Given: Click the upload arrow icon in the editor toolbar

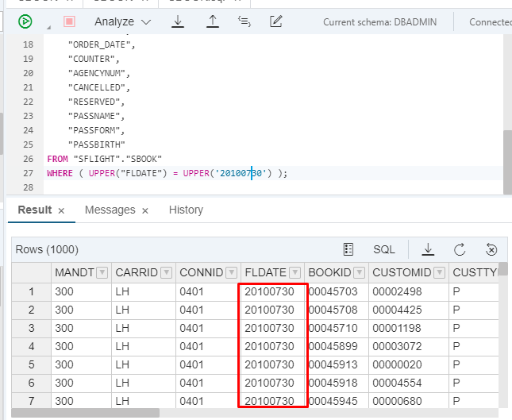Looking at the screenshot, I should point(213,21).
